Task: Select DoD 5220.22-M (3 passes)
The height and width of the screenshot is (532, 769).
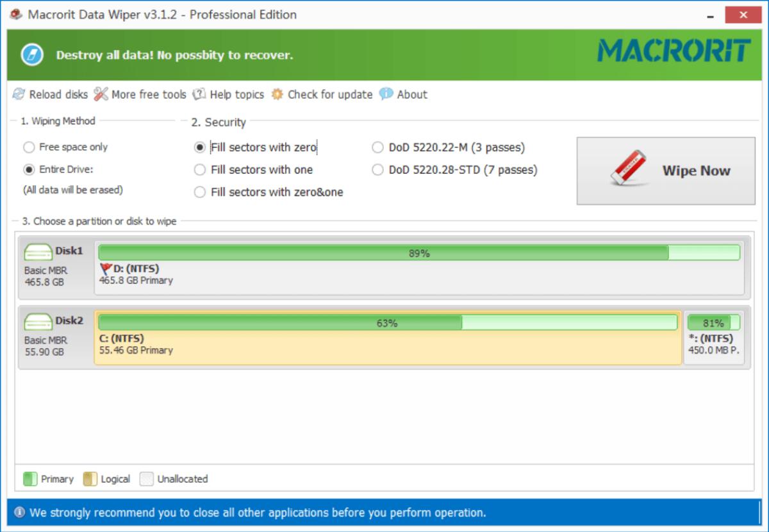Action: click(x=377, y=147)
